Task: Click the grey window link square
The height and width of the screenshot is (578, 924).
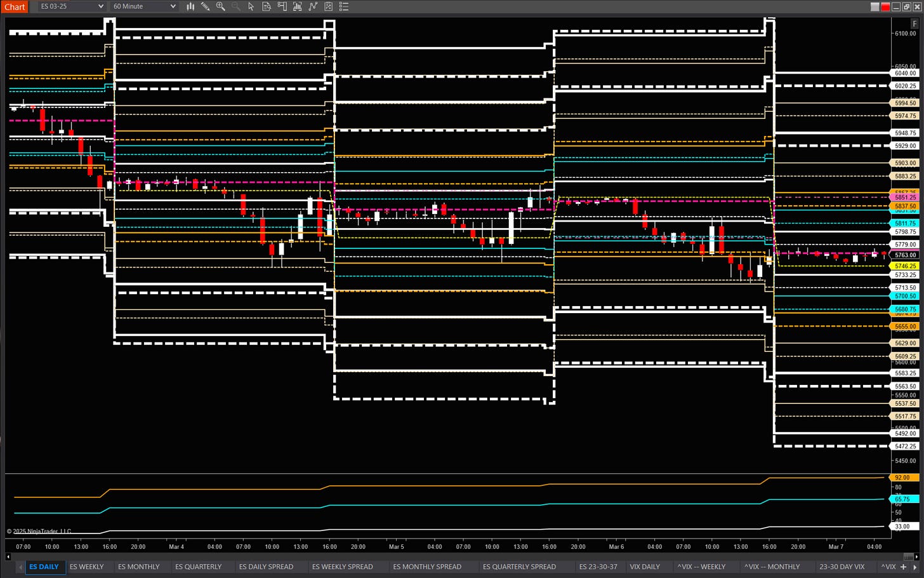Action: point(875,6)
